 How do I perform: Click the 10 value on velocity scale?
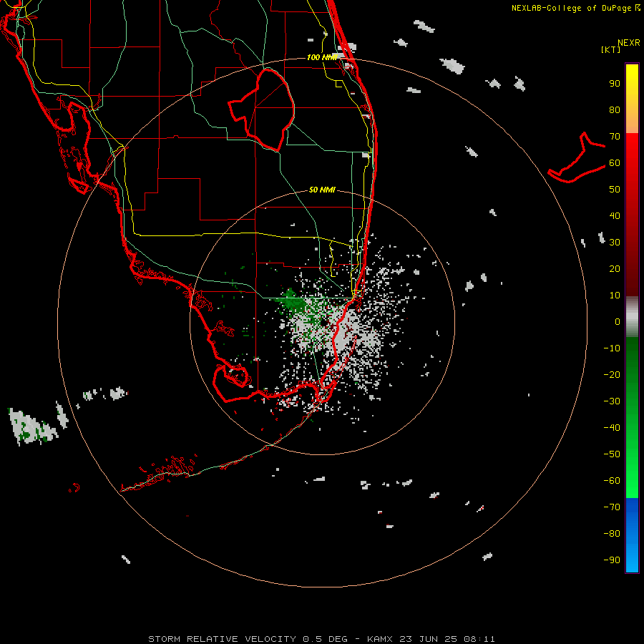pos(615,296)
